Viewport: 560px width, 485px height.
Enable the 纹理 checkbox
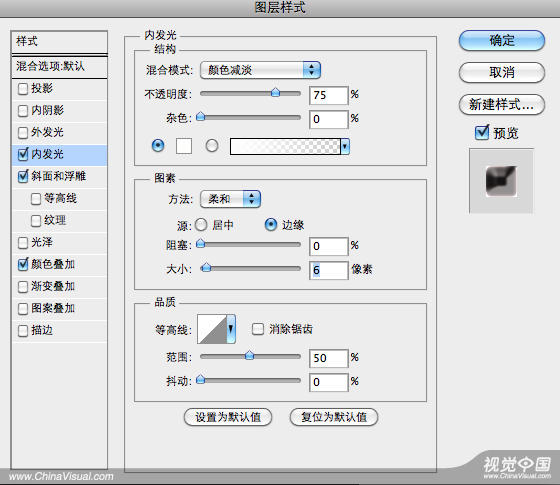pyautogui.click(x=36, y=221)
